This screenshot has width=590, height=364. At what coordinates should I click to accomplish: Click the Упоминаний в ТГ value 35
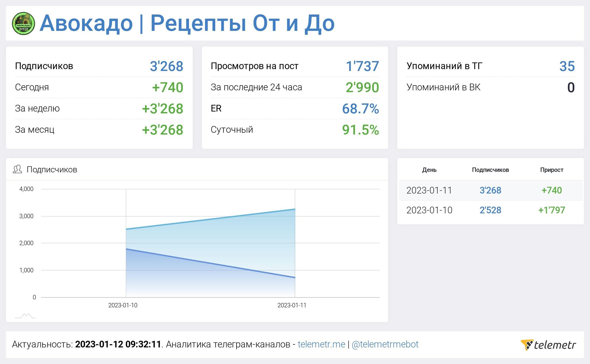[x=567, y=66]
